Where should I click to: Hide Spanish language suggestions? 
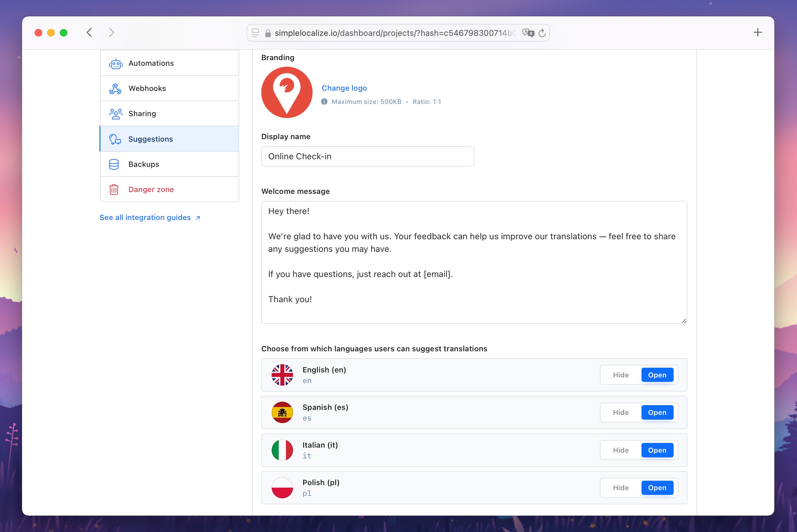tap(621, 412)
